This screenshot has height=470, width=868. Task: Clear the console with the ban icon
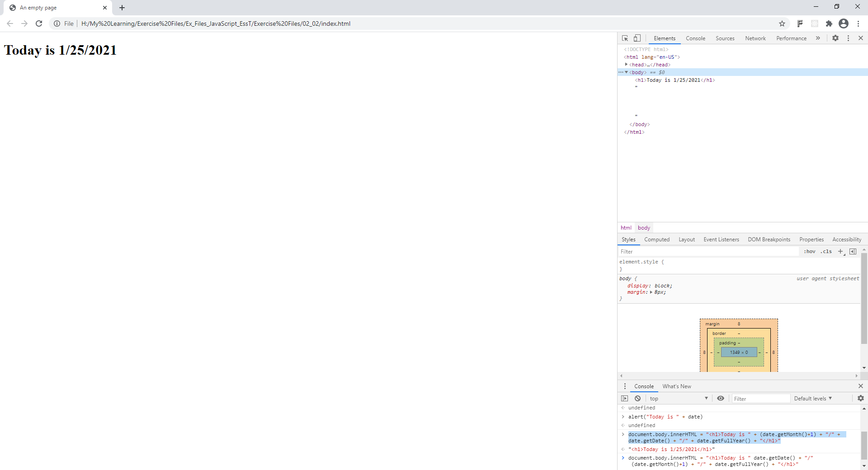coord(637,399)
